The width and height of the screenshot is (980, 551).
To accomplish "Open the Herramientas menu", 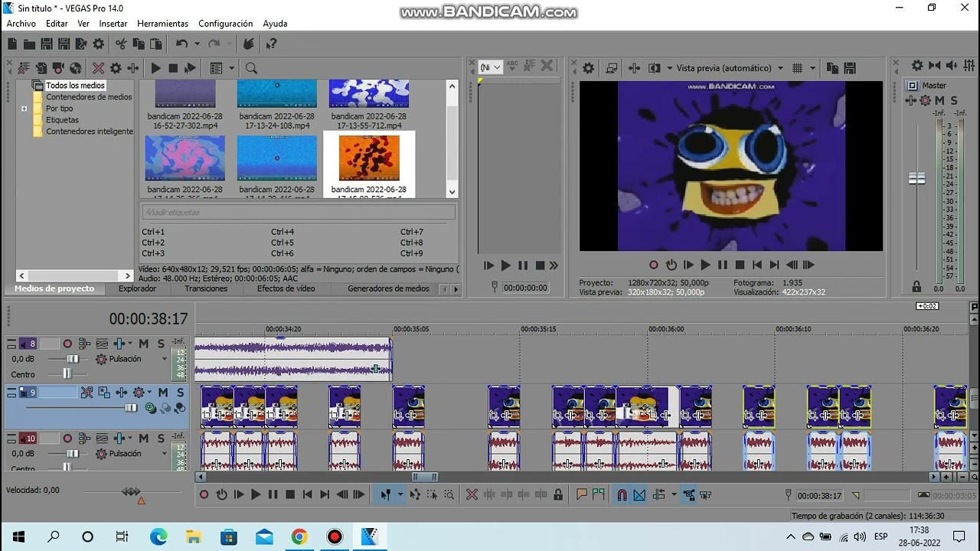I will (162, 24).
